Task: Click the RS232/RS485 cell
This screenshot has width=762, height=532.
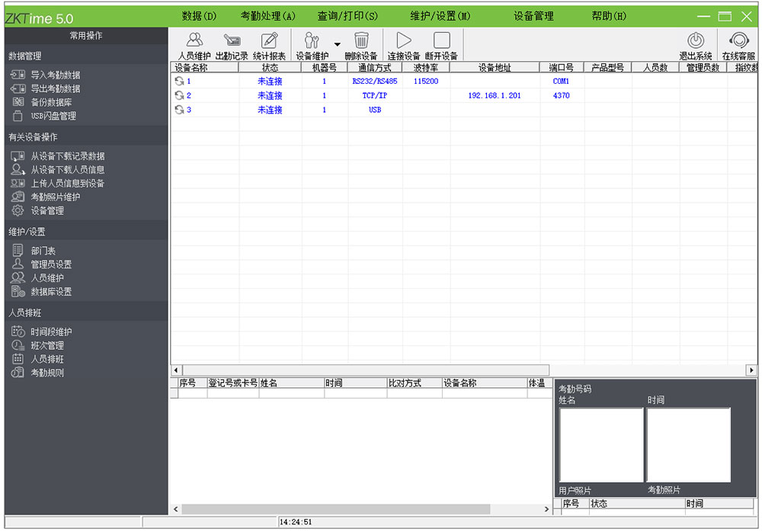Action: 375,82
